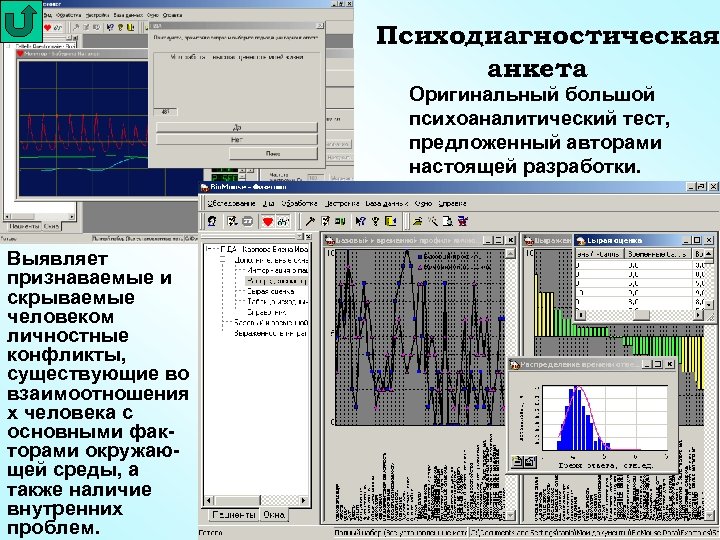Click the up arrow of profile chart scrollbar
Image resolution: width=720 pixels, height=540 pixels.
click(x=511, y=253)
